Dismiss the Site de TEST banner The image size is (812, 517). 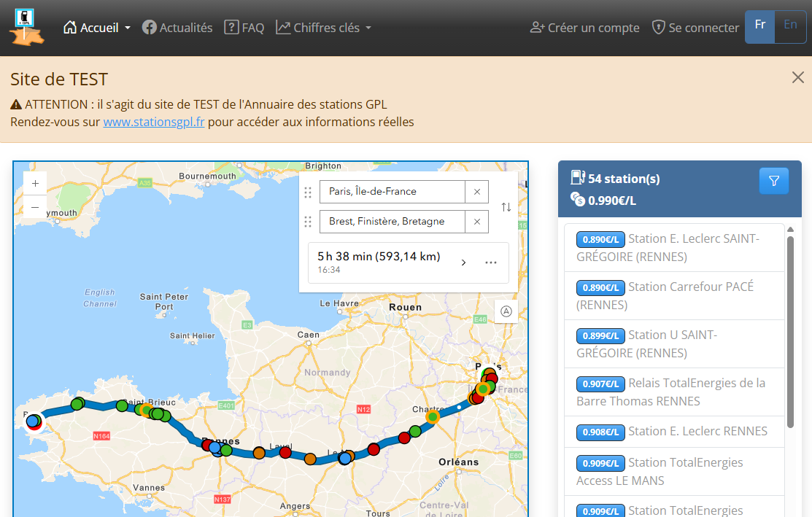[797, 77]
